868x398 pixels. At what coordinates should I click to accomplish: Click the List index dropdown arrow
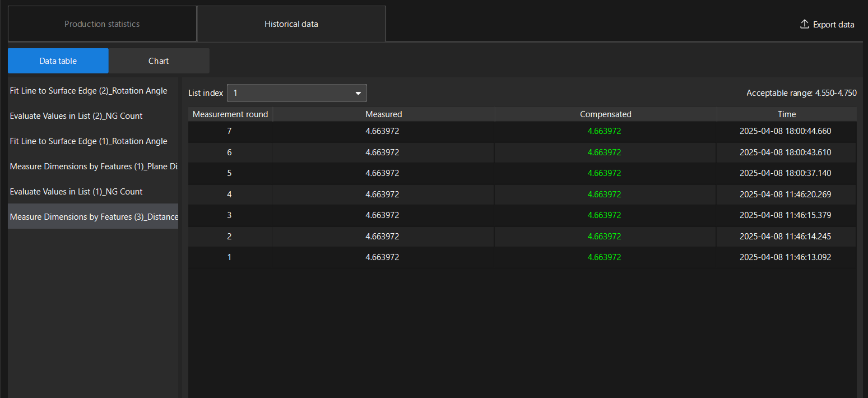358,93
